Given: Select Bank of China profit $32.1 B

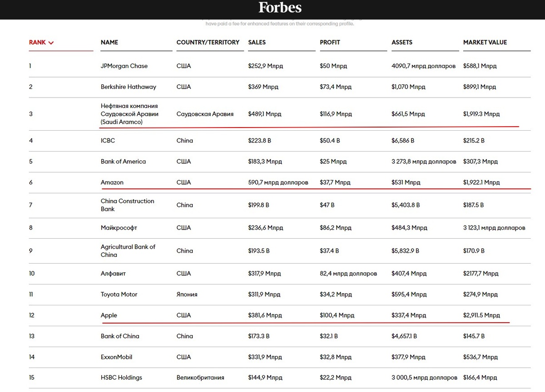Looking at the screenshot, I should pyautogui.click(x=329, y=336).
